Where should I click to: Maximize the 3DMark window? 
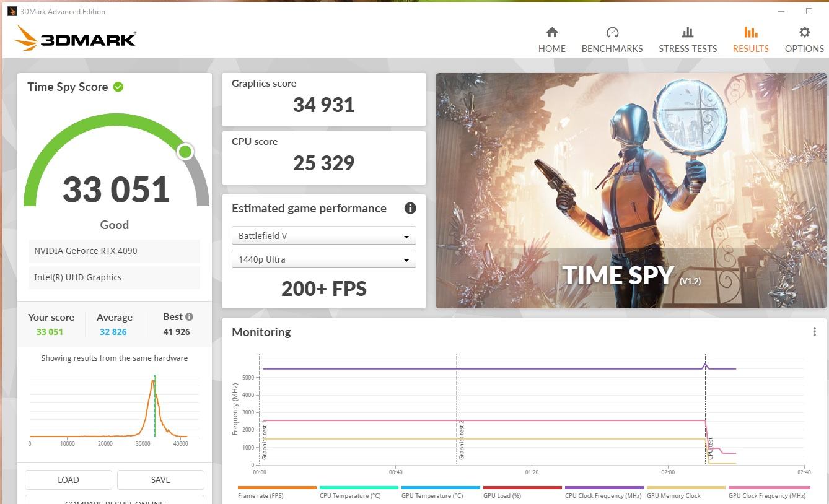pos(809,11)
